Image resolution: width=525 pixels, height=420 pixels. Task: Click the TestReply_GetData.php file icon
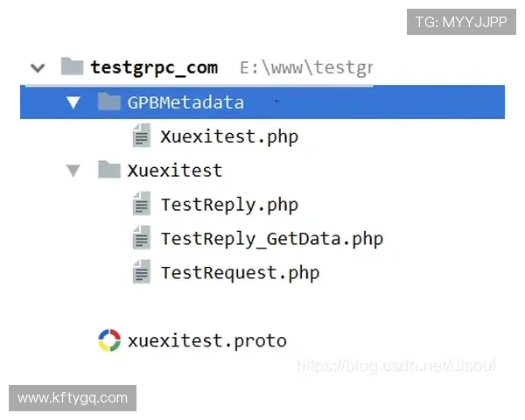coord(142,238)
